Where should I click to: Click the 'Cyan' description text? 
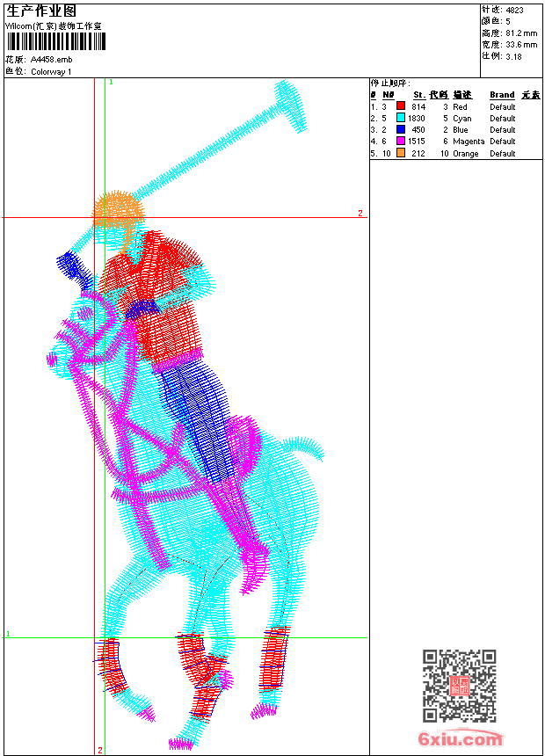pos(462,118)
